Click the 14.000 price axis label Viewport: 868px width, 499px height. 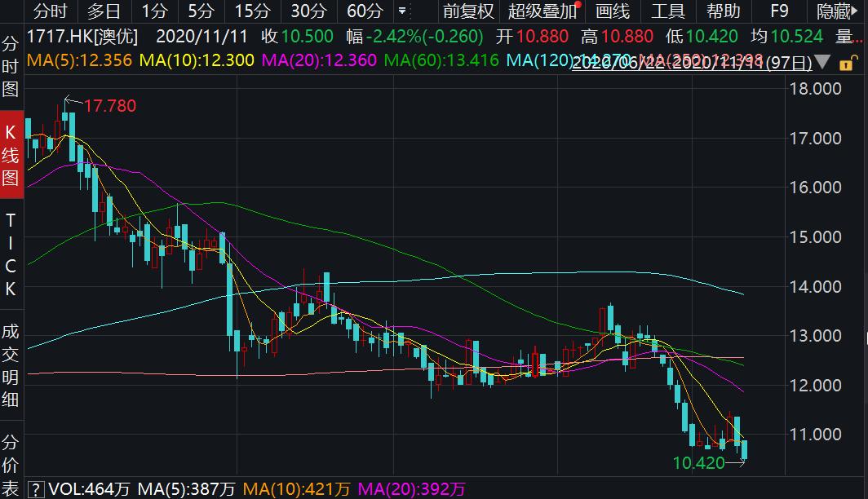pyautogui.click(x=816, y=286)
